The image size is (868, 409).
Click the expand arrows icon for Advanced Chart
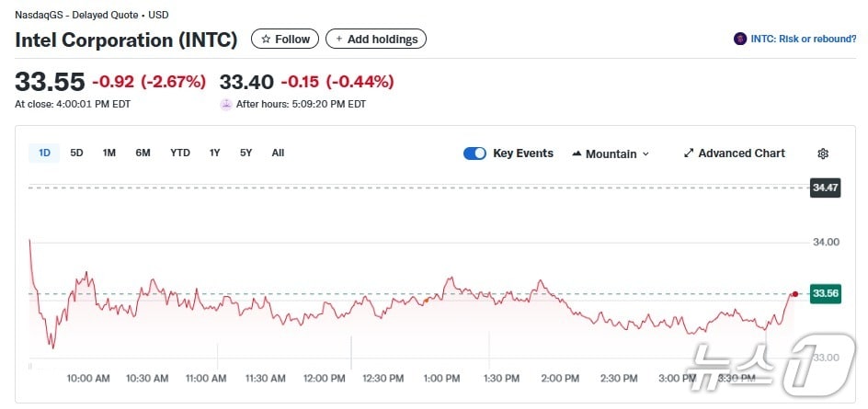click(x=689, y=153)
